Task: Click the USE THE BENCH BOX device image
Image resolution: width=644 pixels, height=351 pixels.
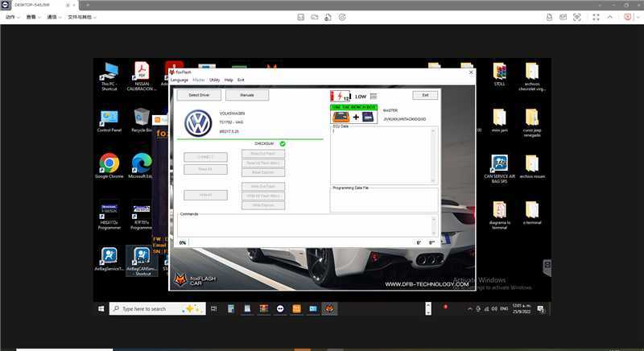Action: click(x=353, y=117)
